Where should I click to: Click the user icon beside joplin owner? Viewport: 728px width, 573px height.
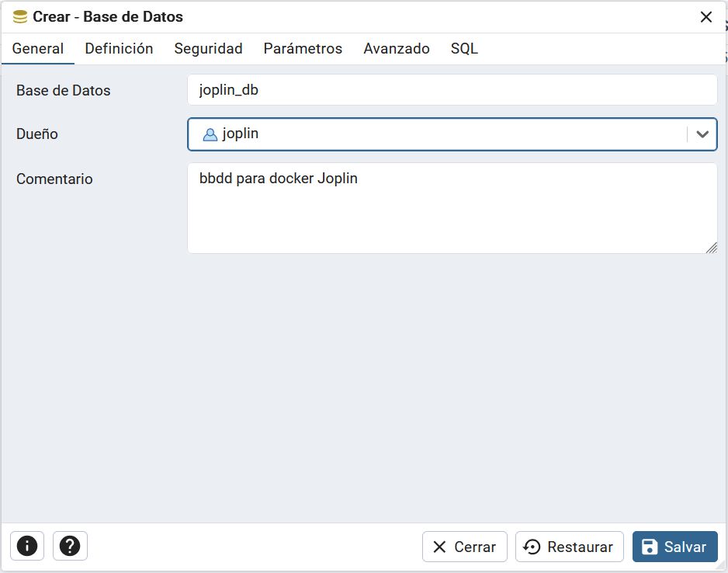pos(210,134)
